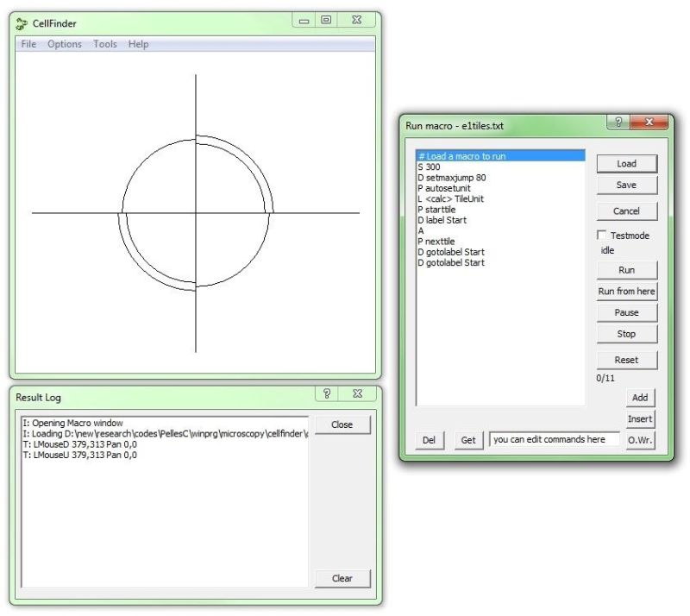This screenshot has width=690, height=616.
Task: Click the help question mark in Result Log
Action: pyautogui.click(x=327, y=393)
